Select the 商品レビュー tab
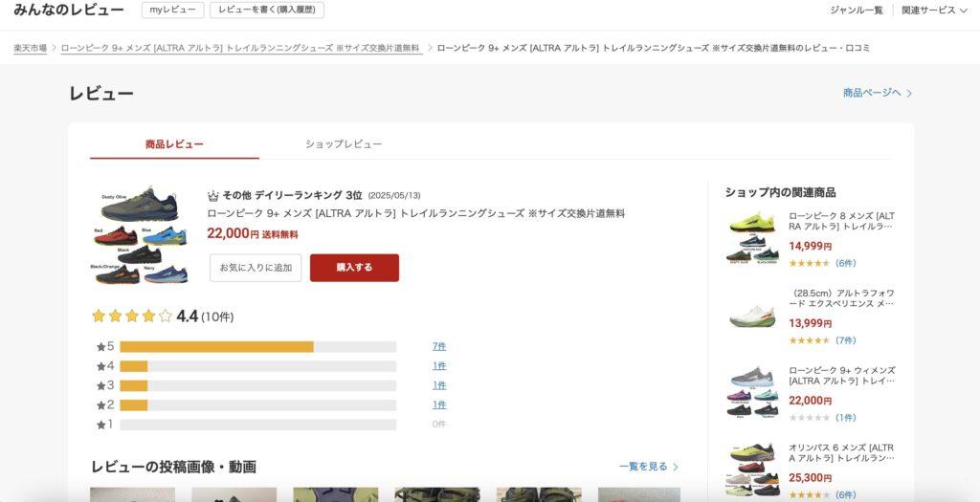The width and height of the screenshot is (980, 502). [x=174, y=144]
